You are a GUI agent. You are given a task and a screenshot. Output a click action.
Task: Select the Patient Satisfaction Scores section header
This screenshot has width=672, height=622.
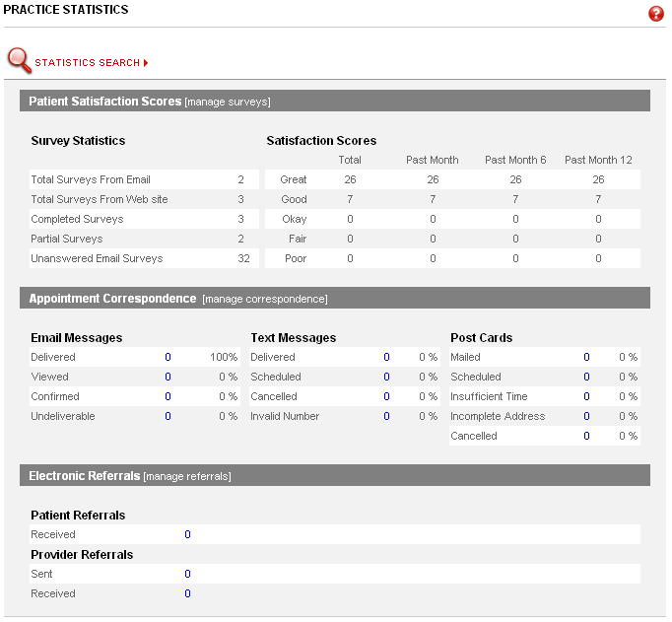click(104, 101)
